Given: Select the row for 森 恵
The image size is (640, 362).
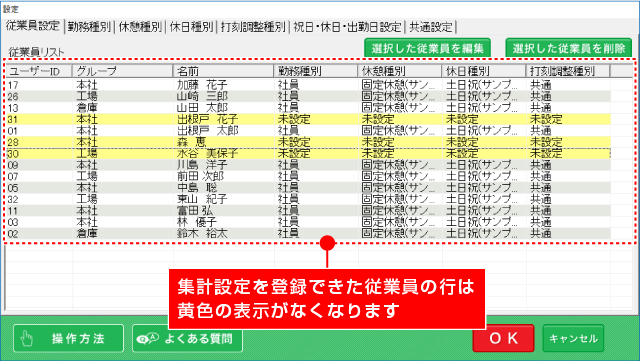Looking at the screenshot, I should (x=309, y=142).
